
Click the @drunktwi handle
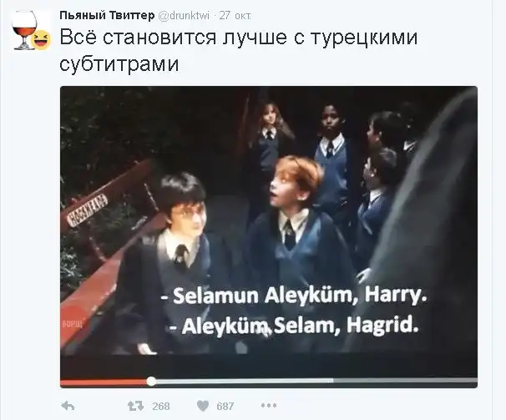coord(184,16)
